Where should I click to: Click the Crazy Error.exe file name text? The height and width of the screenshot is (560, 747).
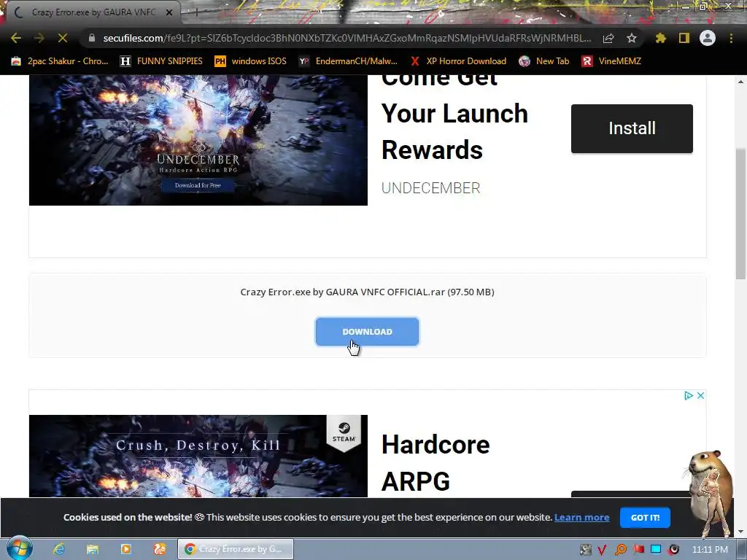click(367, 292)
